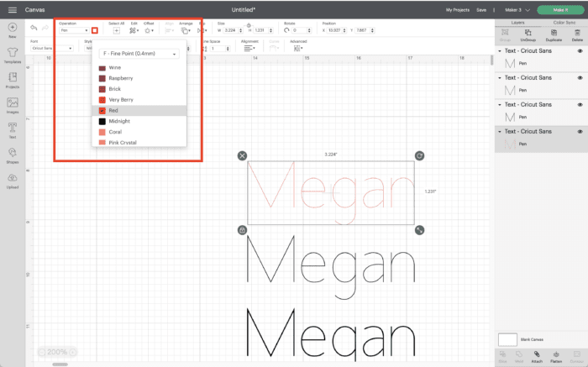Expand the Fine Point pen type dropdown
The height and width of the screenshot is (367, 588).
point(139,53)
